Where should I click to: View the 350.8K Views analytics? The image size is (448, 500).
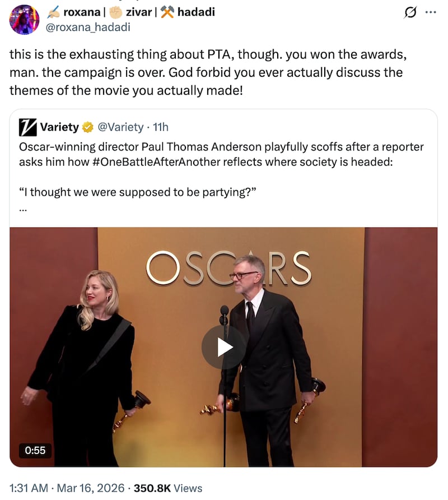pos(168,488)
